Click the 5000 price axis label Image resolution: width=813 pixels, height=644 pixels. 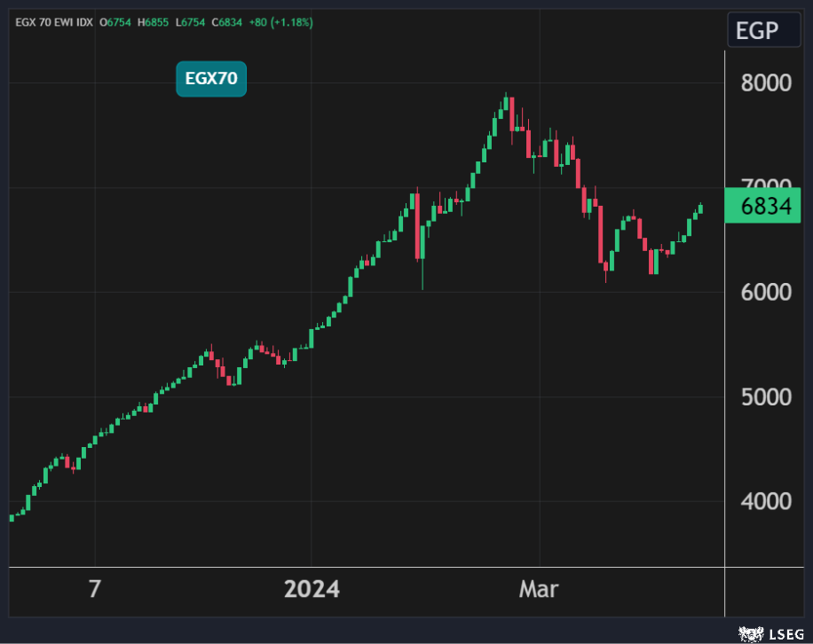click(766, 397)
